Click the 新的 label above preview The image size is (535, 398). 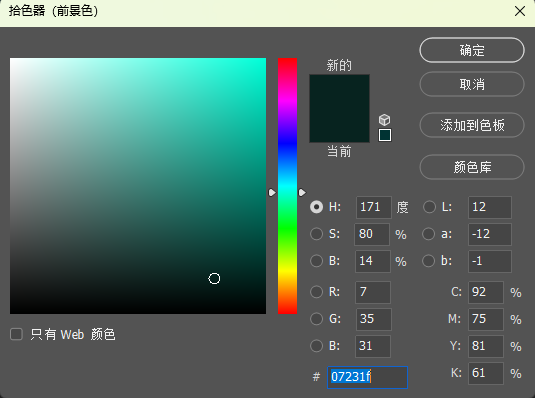click(339, 65)
